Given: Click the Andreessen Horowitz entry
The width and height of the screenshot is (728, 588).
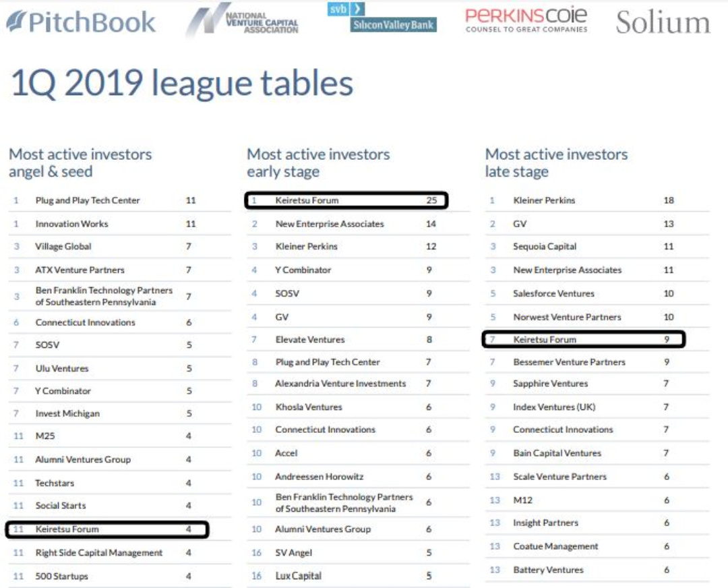Looking at the screenshot, I should pos(320,477).
